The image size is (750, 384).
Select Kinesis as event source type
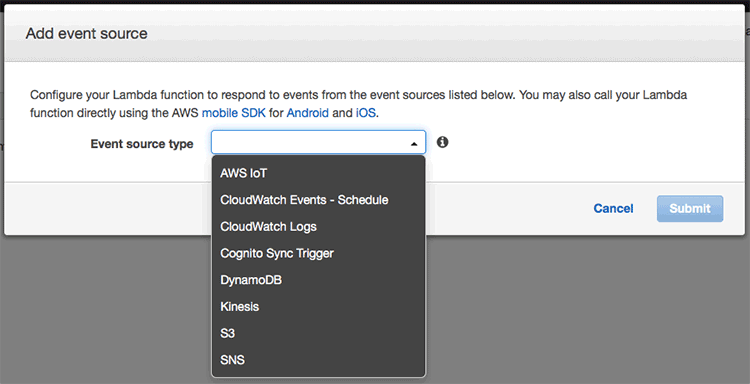pyautogui.click(x=318, y=307)
